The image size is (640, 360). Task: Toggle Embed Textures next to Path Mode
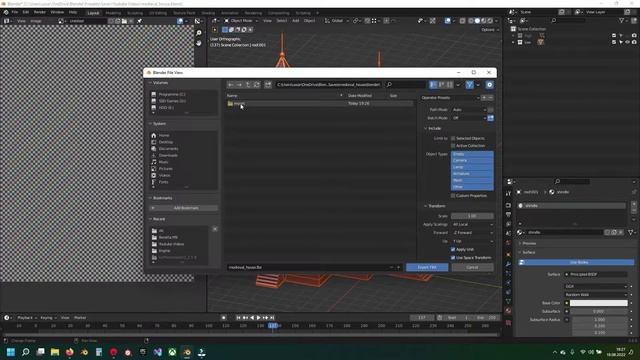pos(491,110)
